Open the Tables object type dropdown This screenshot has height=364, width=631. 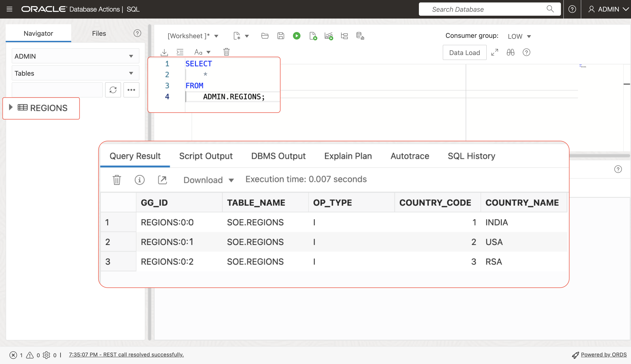tap(75, 73)
